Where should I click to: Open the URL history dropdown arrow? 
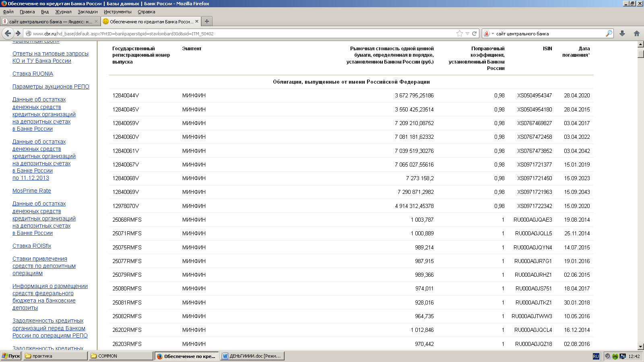click(467, 33)
